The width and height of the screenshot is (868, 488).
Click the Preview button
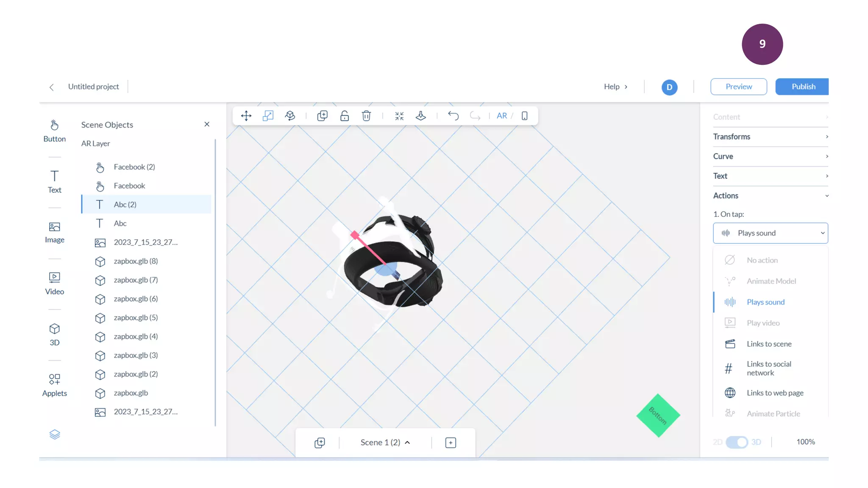[x=738, y=86]
